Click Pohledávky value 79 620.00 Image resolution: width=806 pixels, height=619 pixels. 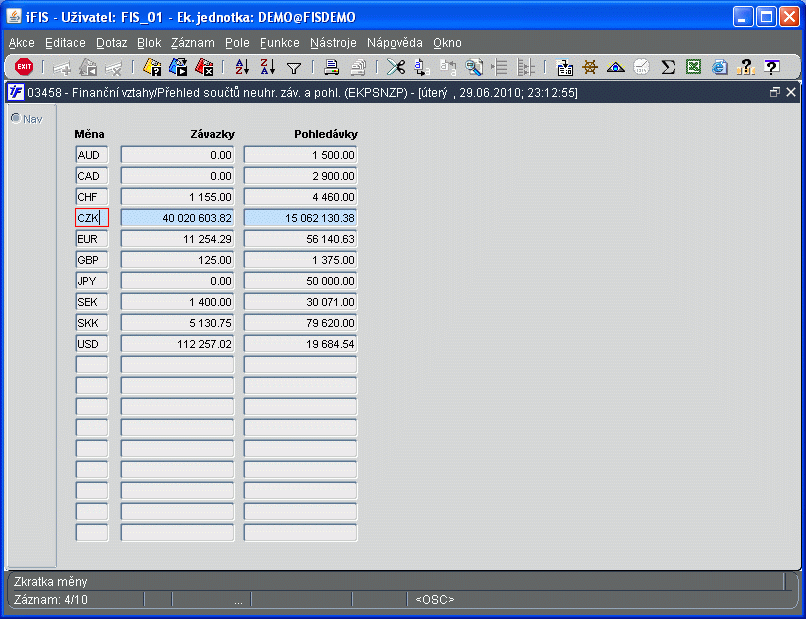[301, 323]
